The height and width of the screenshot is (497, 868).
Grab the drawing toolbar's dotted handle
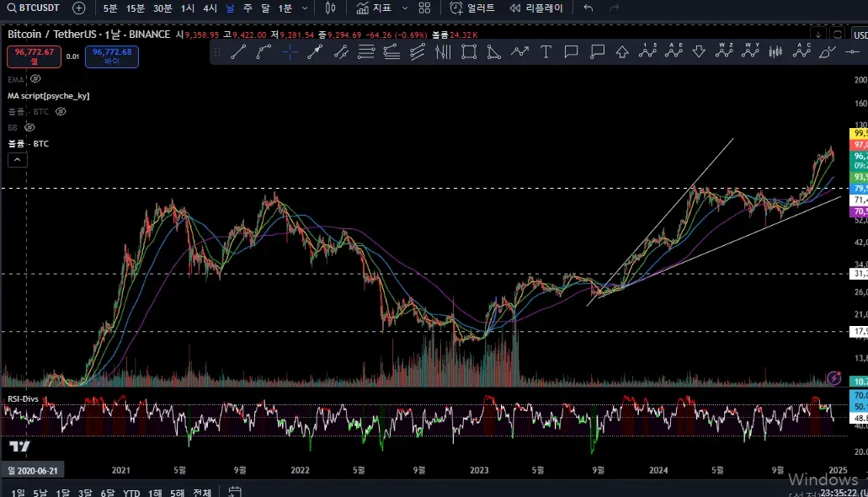tap(217, 52)
